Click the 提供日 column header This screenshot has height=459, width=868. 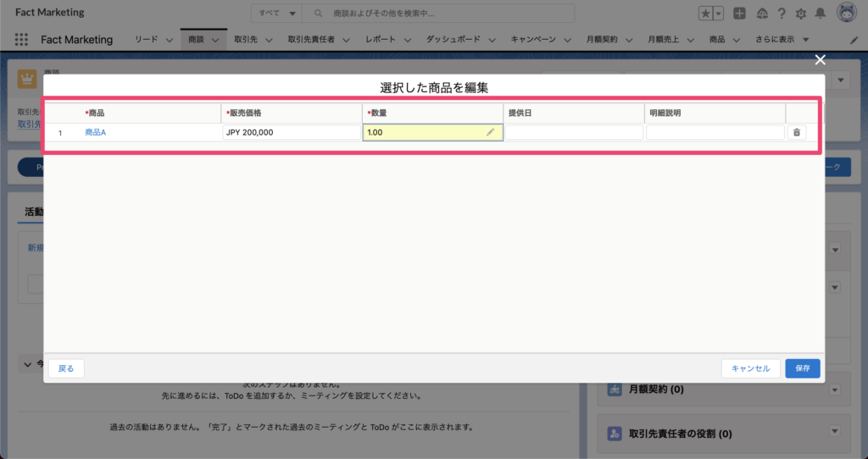(x=574, y=113)
